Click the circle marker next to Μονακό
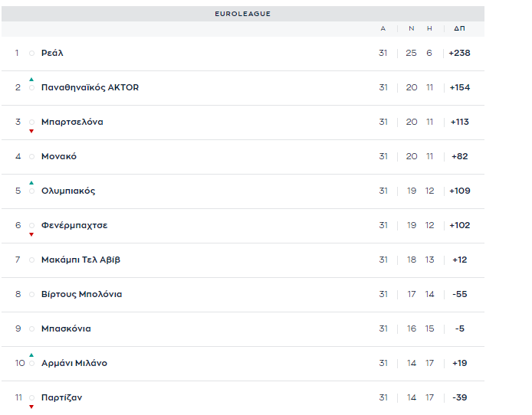The width and height of the screenshot is (532, 415). pos(31,156)
